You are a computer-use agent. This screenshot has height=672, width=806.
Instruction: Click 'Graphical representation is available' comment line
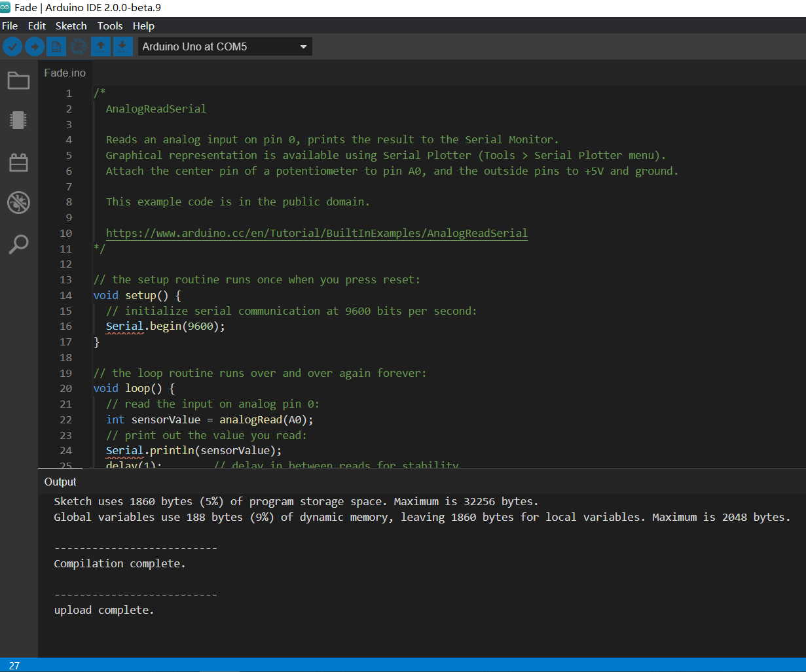386,155
